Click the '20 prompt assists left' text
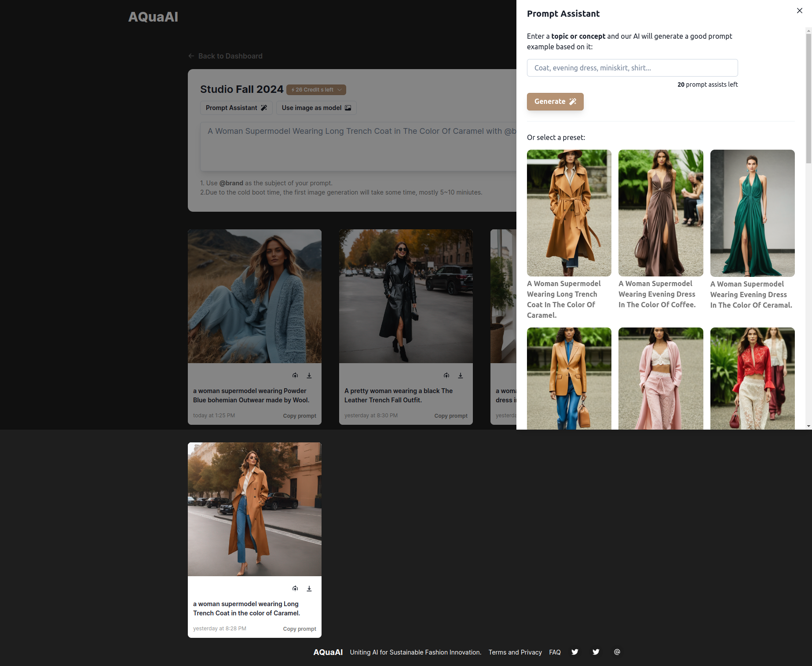Image resolution: width=812 pixels, height=666 pixels. [x=707, y=85]
